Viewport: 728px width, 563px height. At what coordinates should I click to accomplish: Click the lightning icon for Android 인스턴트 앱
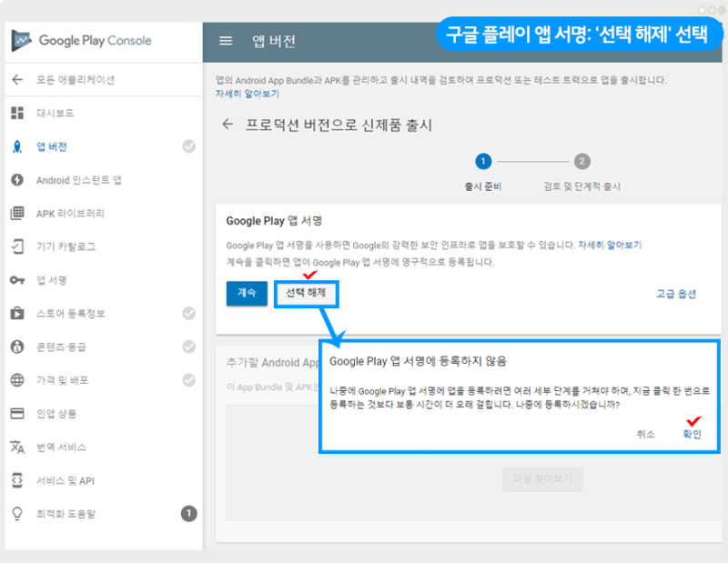pos(17,179)
